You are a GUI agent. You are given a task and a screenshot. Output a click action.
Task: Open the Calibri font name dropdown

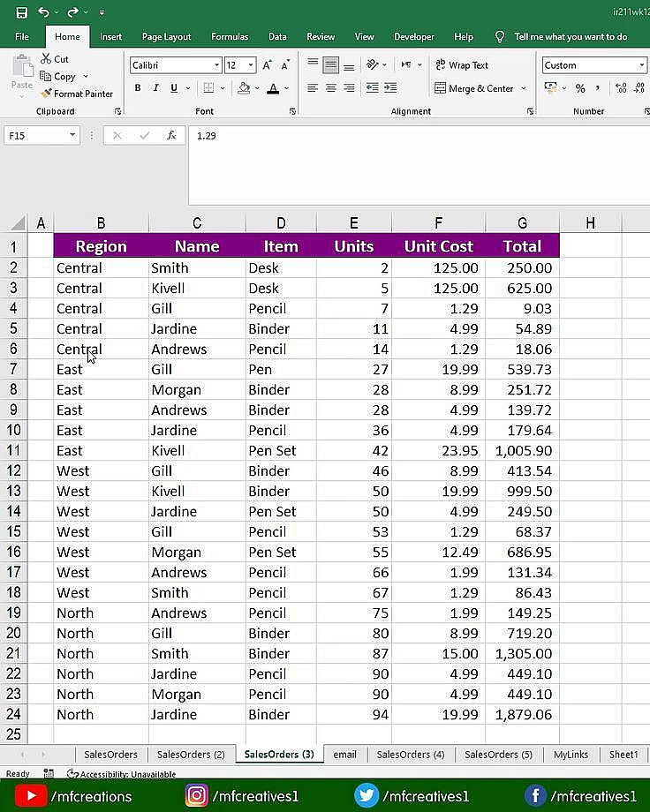[216, 65]
